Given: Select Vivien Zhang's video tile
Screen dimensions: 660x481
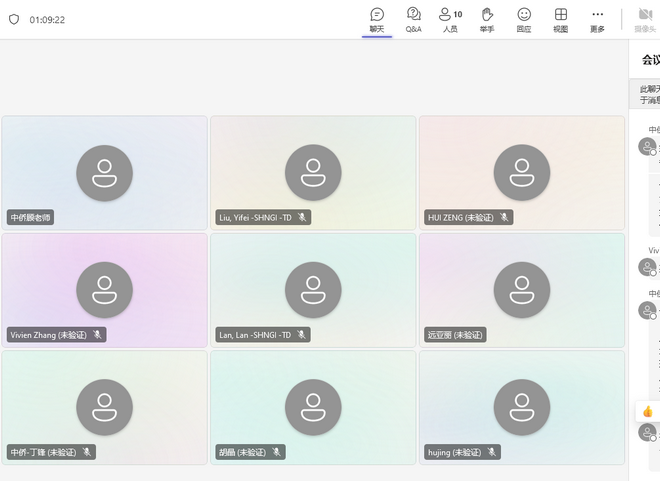Looking at the screenshot, I should tap(104, 289).
